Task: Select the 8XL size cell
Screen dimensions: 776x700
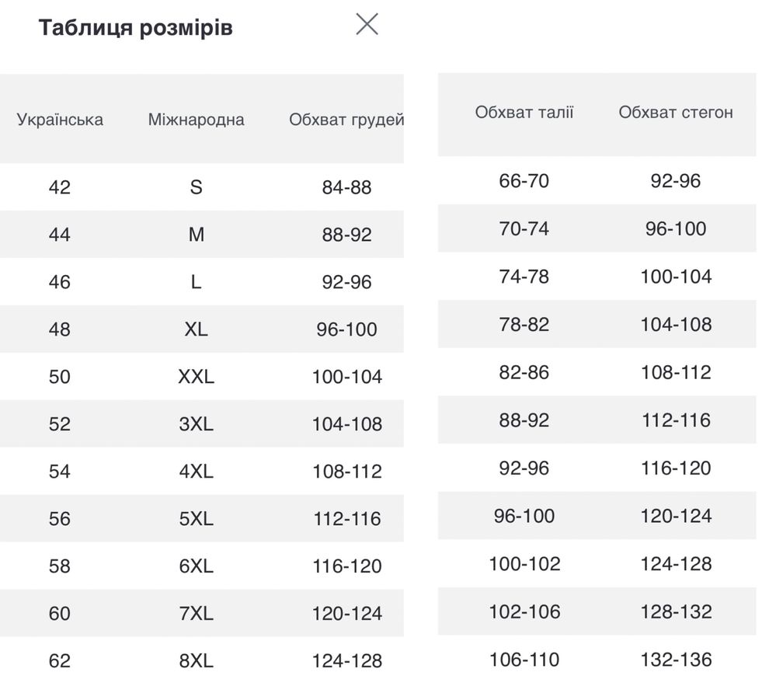Action: [196, 660]
